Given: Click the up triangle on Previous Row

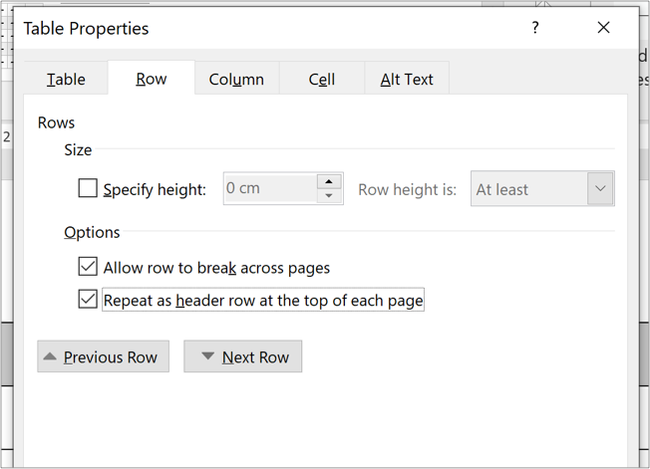Looking at the screenshot, I should tap(50, 356).
